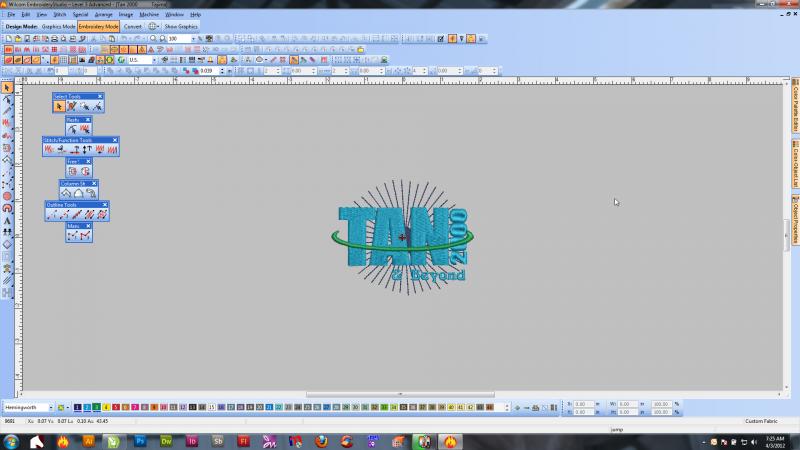Switch to Embroidery Mode
This screenshot has width=800, height=450.
[98, 27]
